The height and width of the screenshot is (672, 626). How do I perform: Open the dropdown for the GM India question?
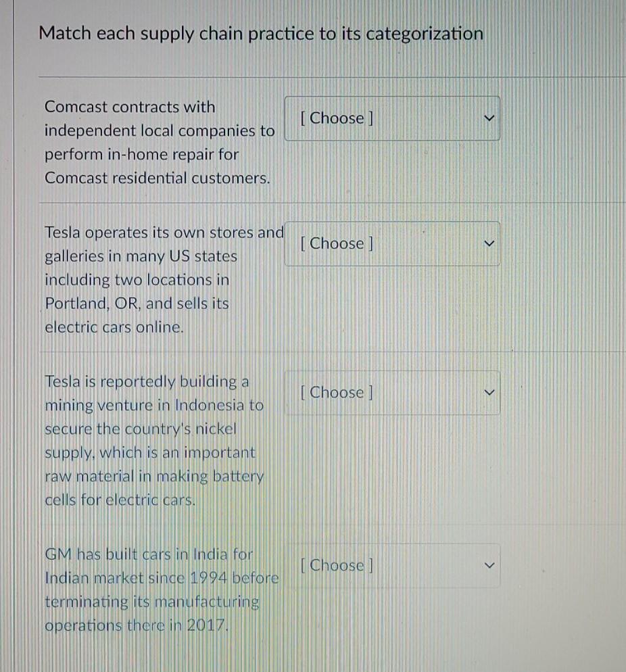pyautogui.click(x=392, y=565)
